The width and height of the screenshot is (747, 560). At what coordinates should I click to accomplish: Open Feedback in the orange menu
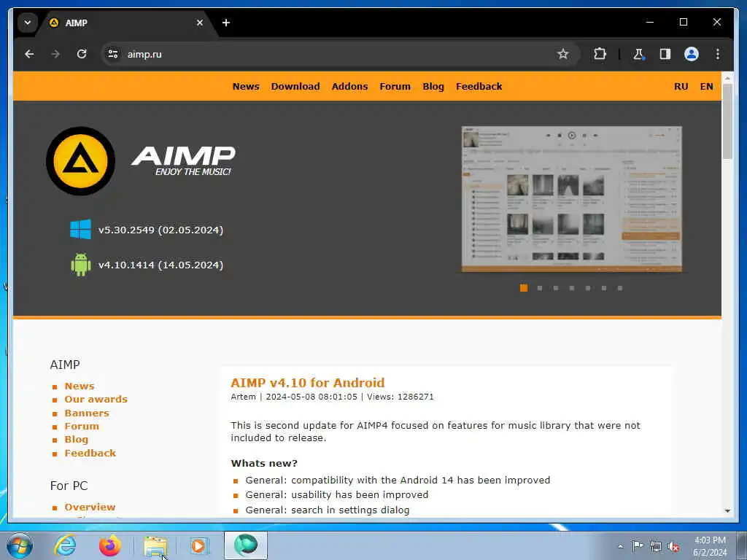479,86
